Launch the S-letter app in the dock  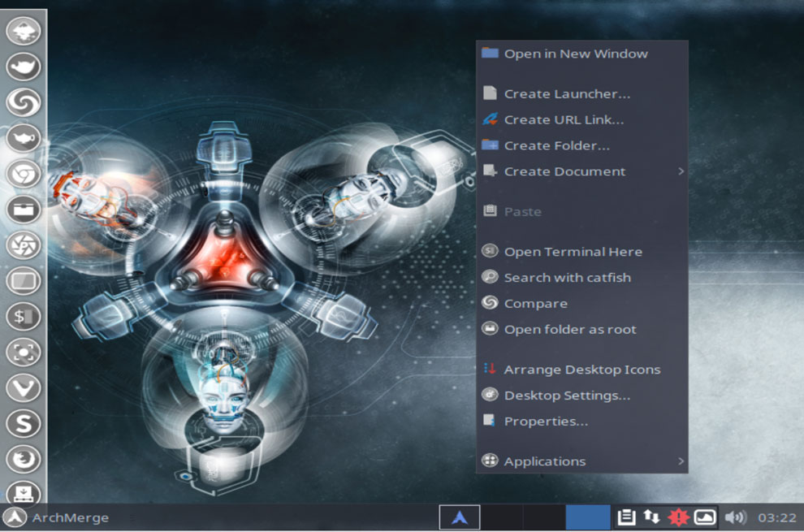click(24, 423)
